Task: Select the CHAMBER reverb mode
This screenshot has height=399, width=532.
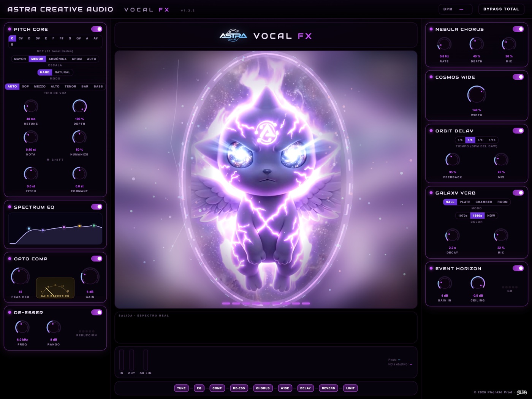Action: [484, 202]
